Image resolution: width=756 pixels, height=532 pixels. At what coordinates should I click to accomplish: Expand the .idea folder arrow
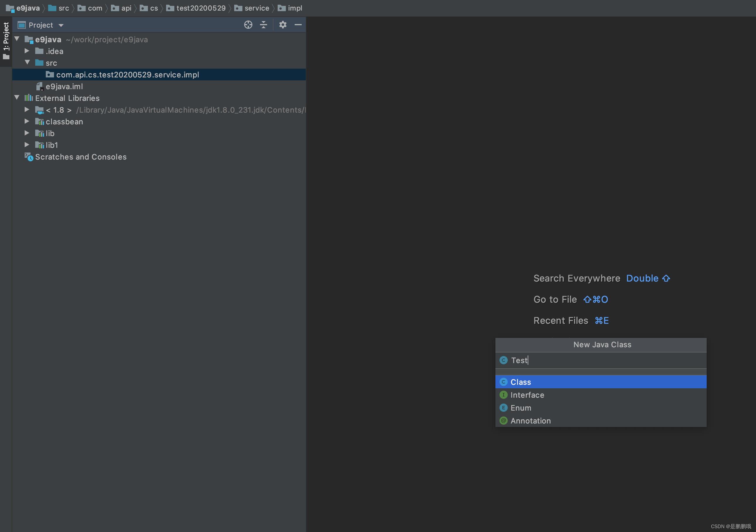(27, 51)
